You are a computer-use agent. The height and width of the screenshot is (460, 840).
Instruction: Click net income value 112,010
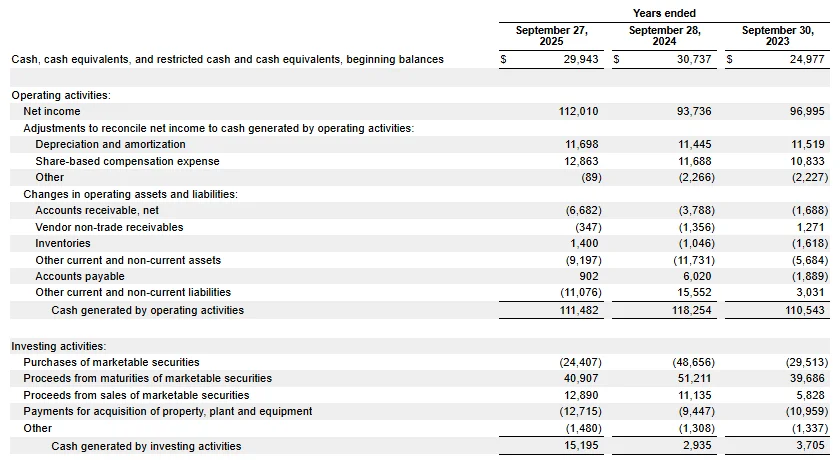coord(578,111)
